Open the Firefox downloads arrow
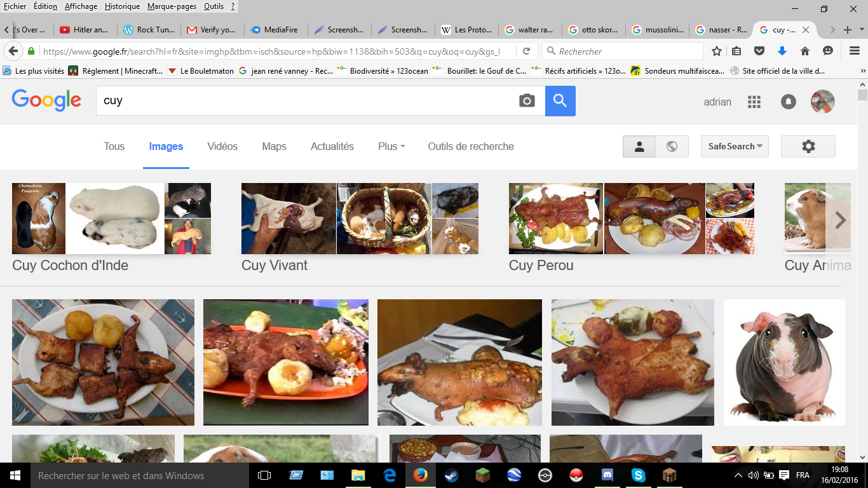Image resolution: width=868 pixels, height=488 pixels. pyautogui.click(x=782, y=51)
